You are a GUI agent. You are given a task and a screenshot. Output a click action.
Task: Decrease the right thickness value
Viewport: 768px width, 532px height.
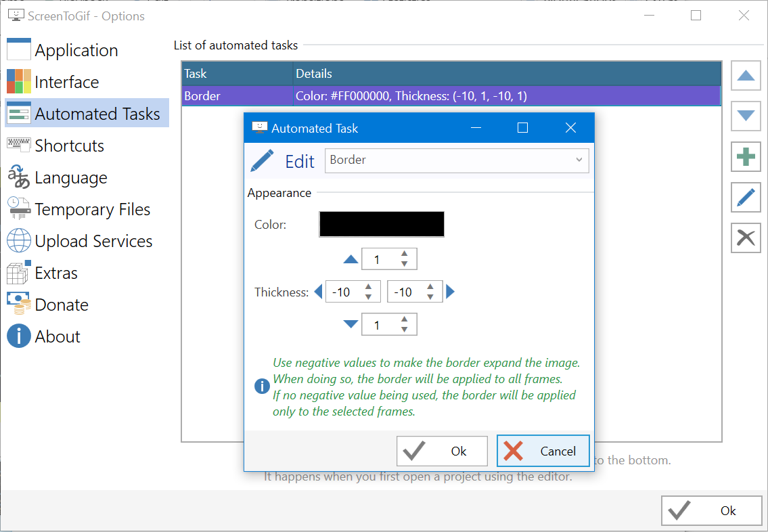(430, 297)
